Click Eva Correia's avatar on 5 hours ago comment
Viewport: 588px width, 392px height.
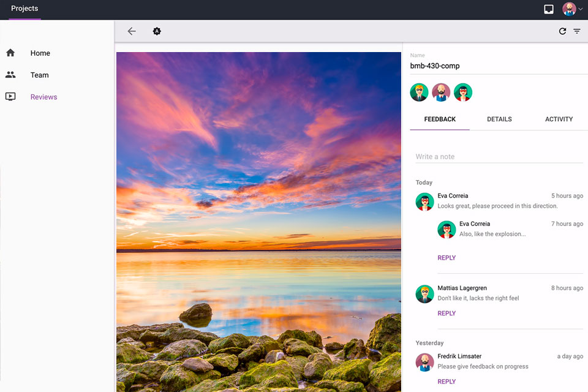(425, 202)
